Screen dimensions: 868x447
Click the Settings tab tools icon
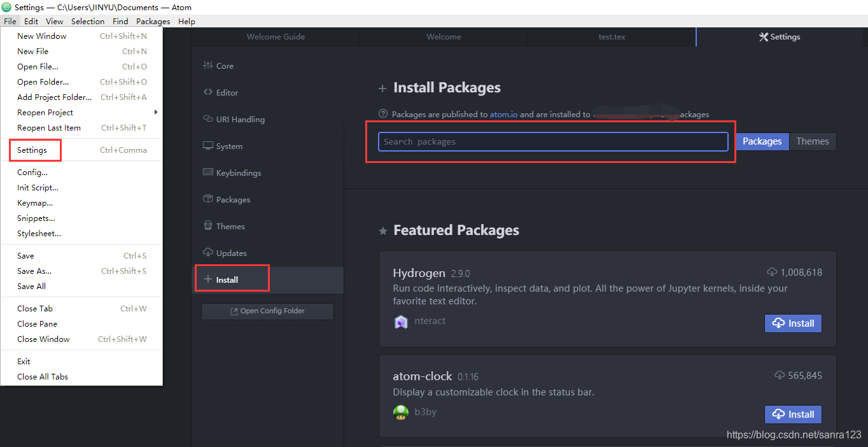click(x=764, y=37)
